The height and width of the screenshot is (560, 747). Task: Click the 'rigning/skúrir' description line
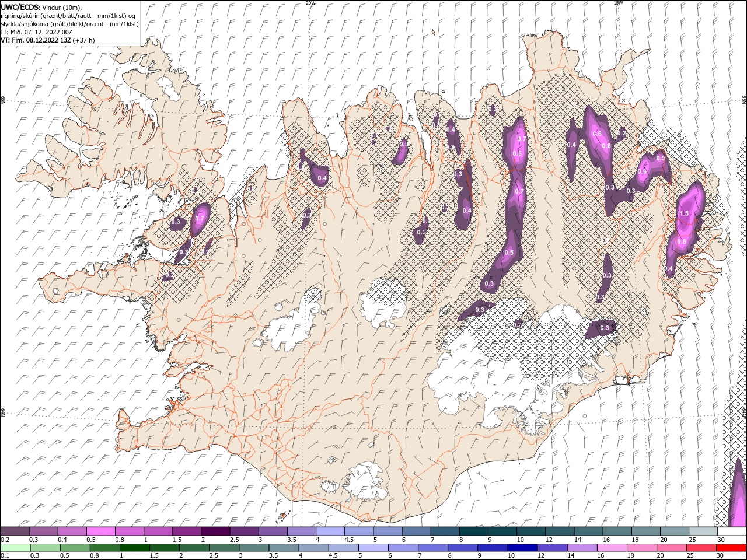pyautogui.click(x=68, y=16)
